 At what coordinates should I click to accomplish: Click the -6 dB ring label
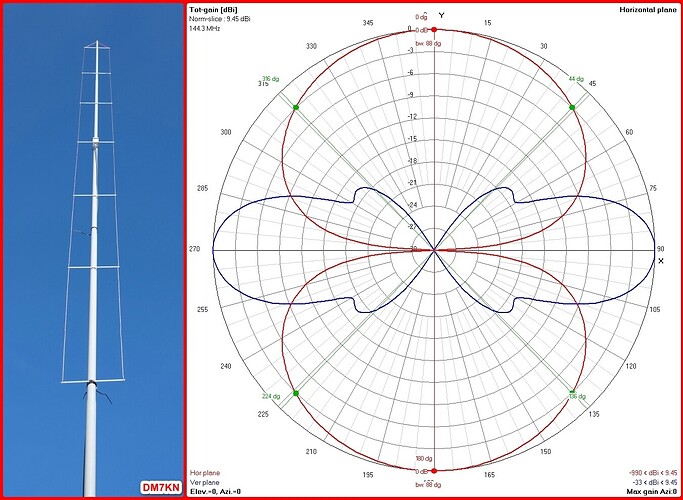410,73
